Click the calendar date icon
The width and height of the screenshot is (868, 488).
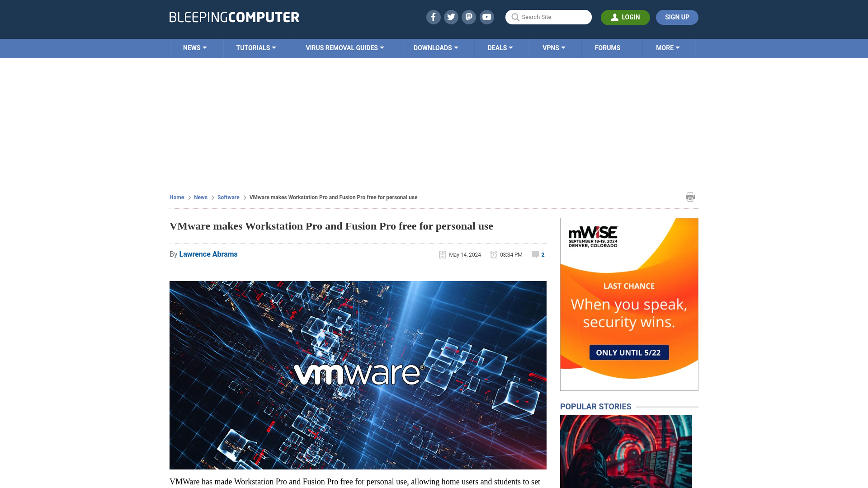tap(442, 254)
